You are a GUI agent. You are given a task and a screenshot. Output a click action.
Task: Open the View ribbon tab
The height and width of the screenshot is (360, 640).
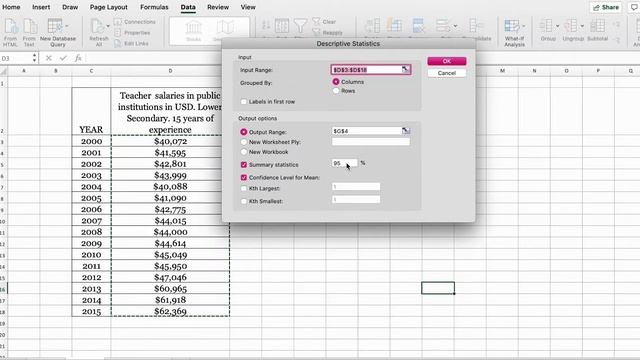pos(248,7)
